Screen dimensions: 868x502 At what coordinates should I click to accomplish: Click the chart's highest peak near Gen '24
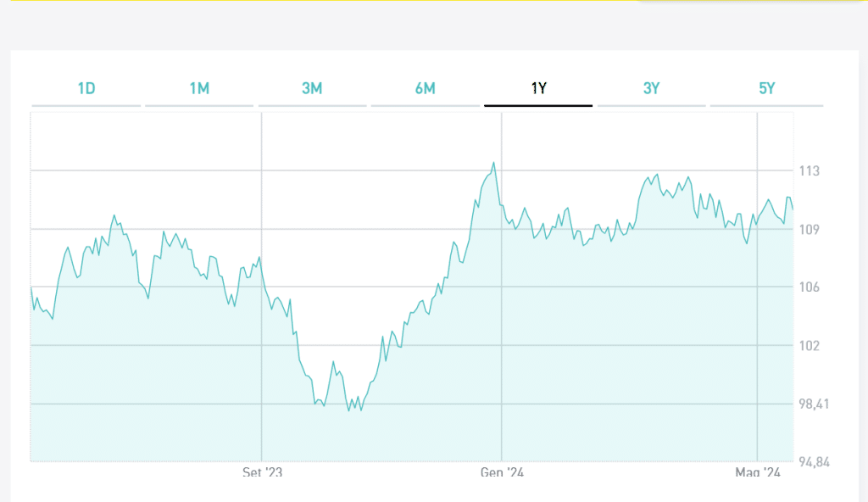point(493,163)
